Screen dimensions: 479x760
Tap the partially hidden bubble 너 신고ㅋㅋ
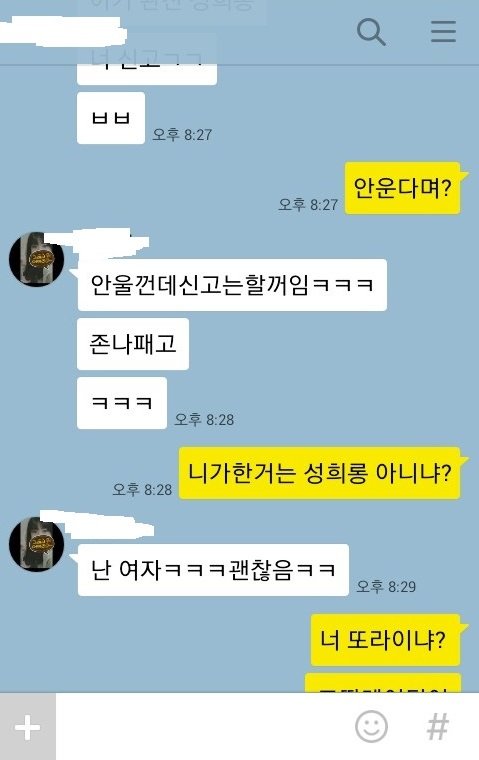tap(147, 68)
